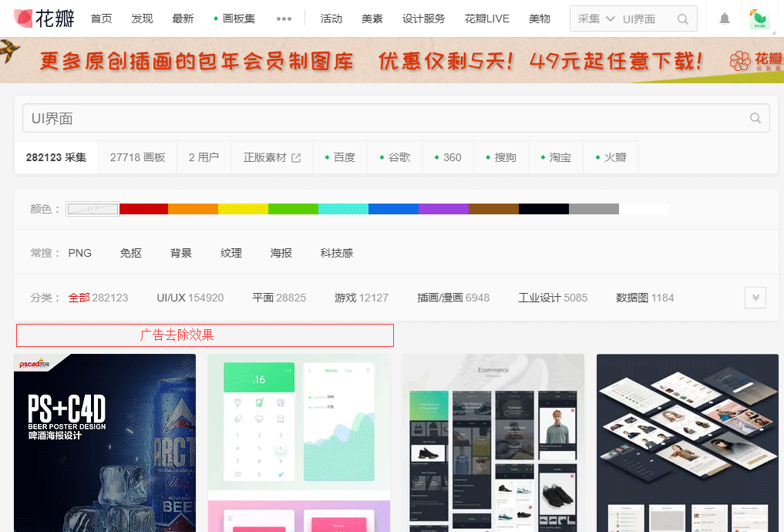Click the PNG common search link

pyautogui.click(x=79, y=253)
